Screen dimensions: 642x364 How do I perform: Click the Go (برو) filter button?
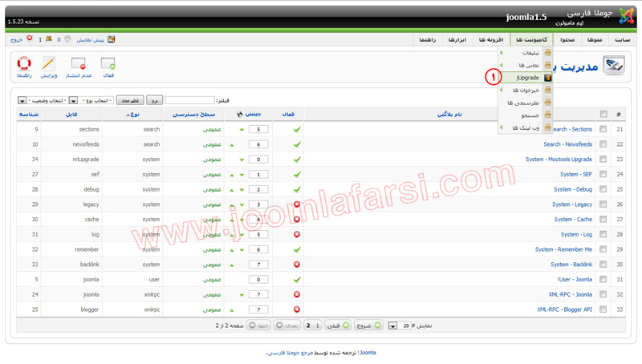pos(154,100)
